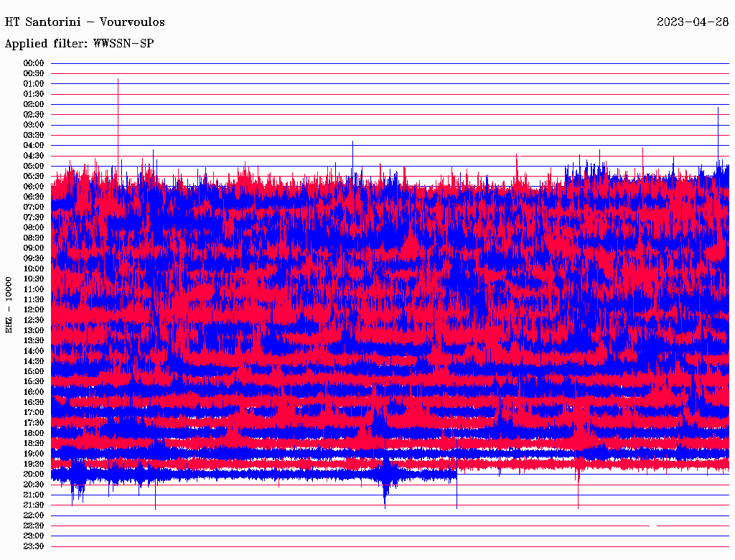This screenshot has width=735, height=560.
Task: Click the 23:30 time label
Action: 34,546
